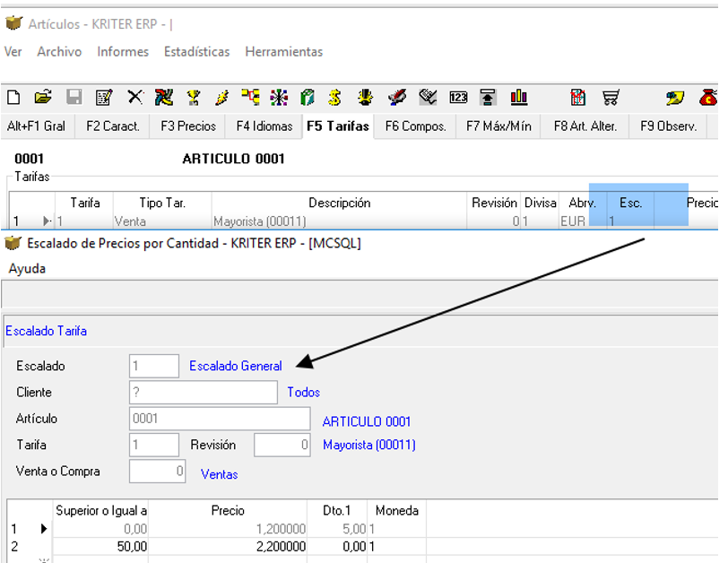Click the yellow hierarchy tree structure icon
Screen dimensions: 728x563
[251, 98]
